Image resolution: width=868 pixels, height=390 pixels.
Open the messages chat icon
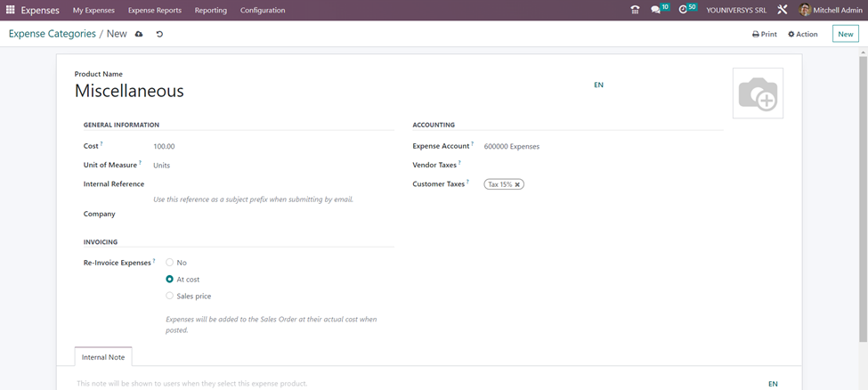tap(656, 10)
